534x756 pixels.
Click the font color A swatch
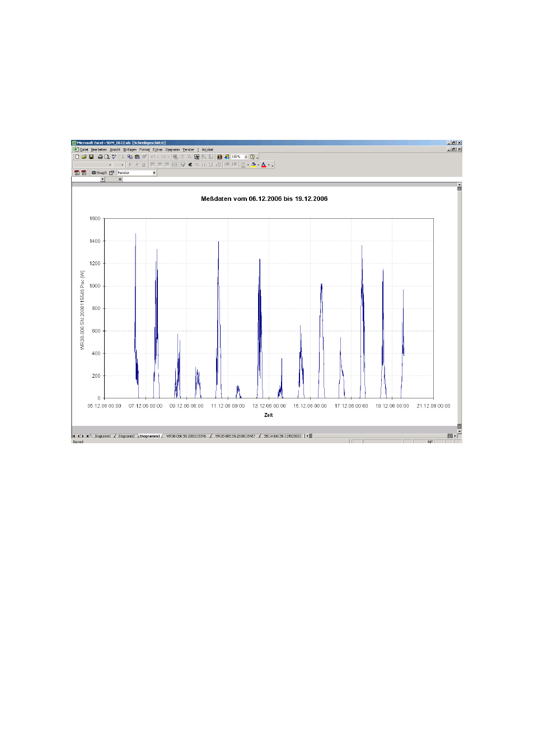click(x=264, y=165)
